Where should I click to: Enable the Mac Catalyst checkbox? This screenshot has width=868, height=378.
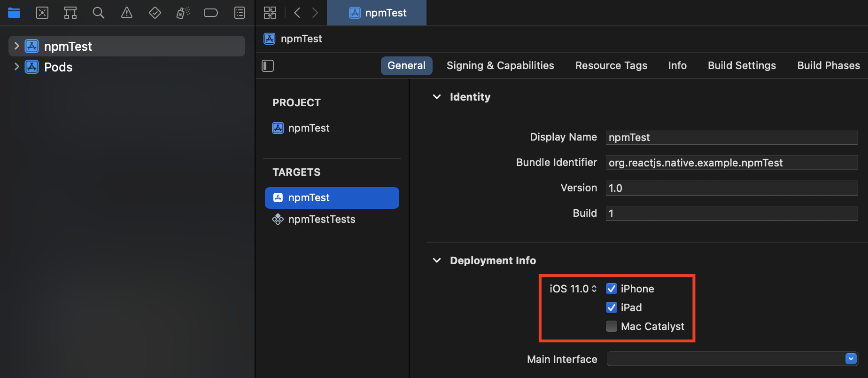[612, 326]
